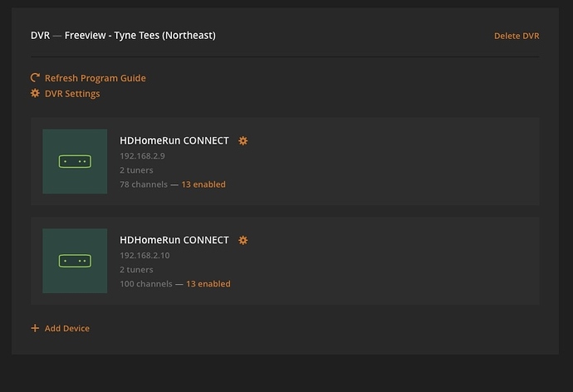The image size is (573, 392).
Task: Click Delete DVR
Action: pyautogui.click(x=517, y=36)
